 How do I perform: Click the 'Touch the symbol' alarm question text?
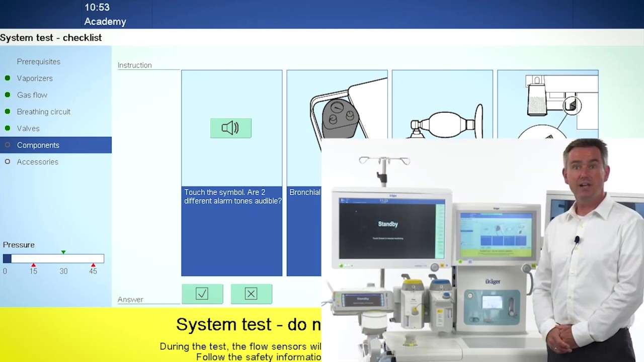tap(233, 197)
